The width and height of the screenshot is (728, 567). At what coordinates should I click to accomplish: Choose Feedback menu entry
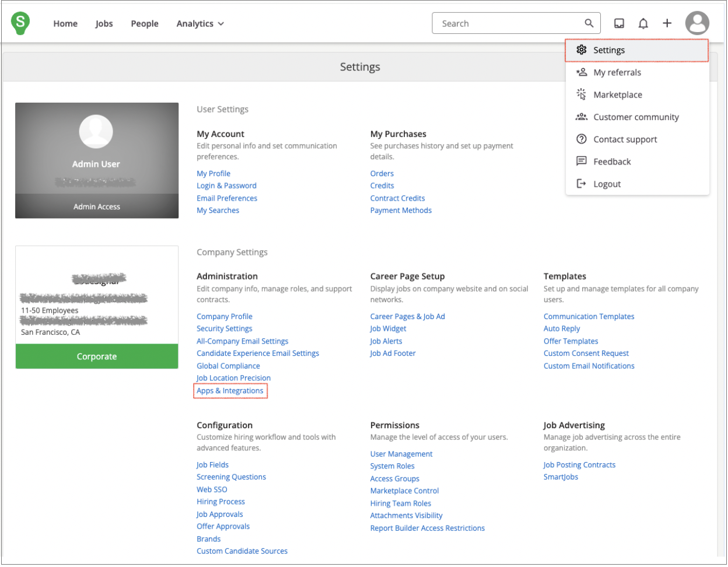point(637,161)
